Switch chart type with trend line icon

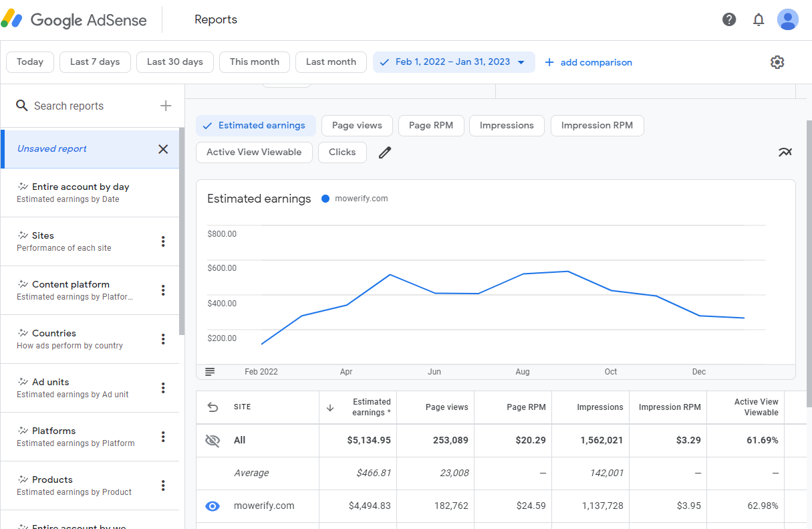point(785,152)
